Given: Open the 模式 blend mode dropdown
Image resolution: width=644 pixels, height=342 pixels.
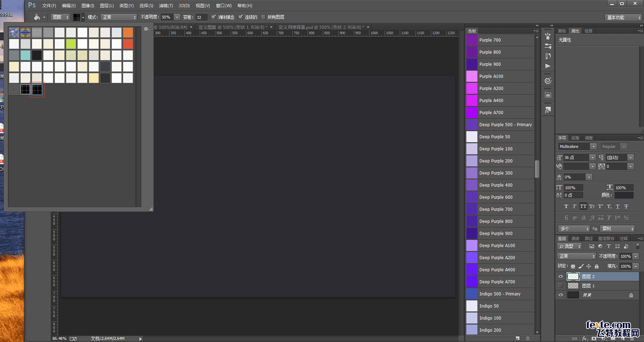Looking at the screenshot, I should [x=119, y=17].
